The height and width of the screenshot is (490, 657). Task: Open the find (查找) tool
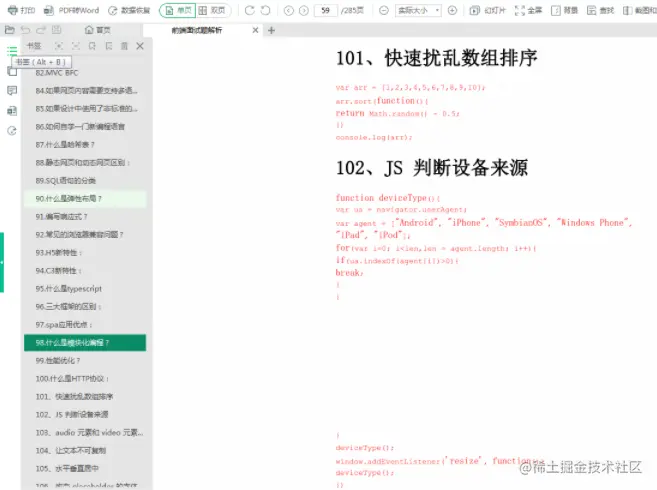(x=600, y=10)
